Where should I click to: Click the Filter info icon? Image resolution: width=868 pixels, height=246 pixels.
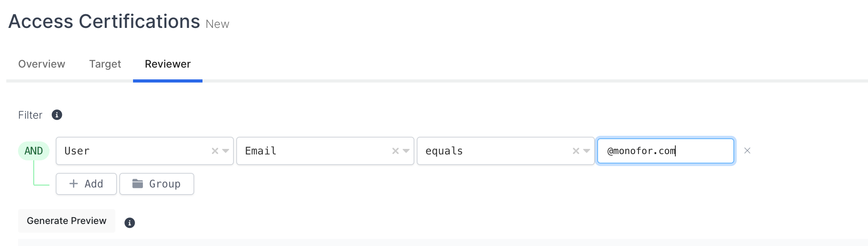tap(57, 115)
